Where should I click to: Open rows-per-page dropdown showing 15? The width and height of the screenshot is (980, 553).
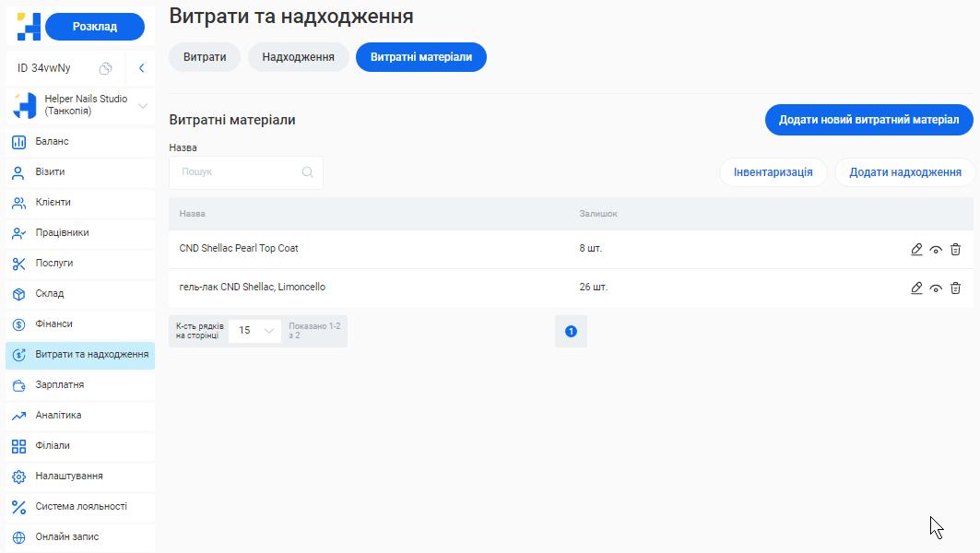pyautogui.click(x=255, y=330)
